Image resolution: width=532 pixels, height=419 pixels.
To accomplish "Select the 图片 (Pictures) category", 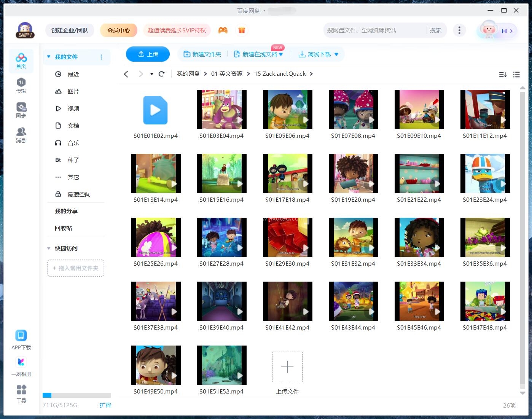I will point(73,91).
